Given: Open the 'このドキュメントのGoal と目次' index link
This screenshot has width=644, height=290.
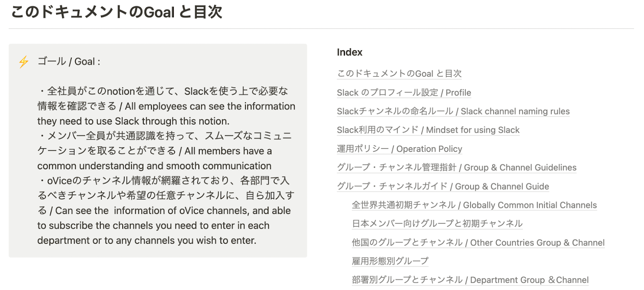Looking at the screenshot, I should click(x=399, y=73).
